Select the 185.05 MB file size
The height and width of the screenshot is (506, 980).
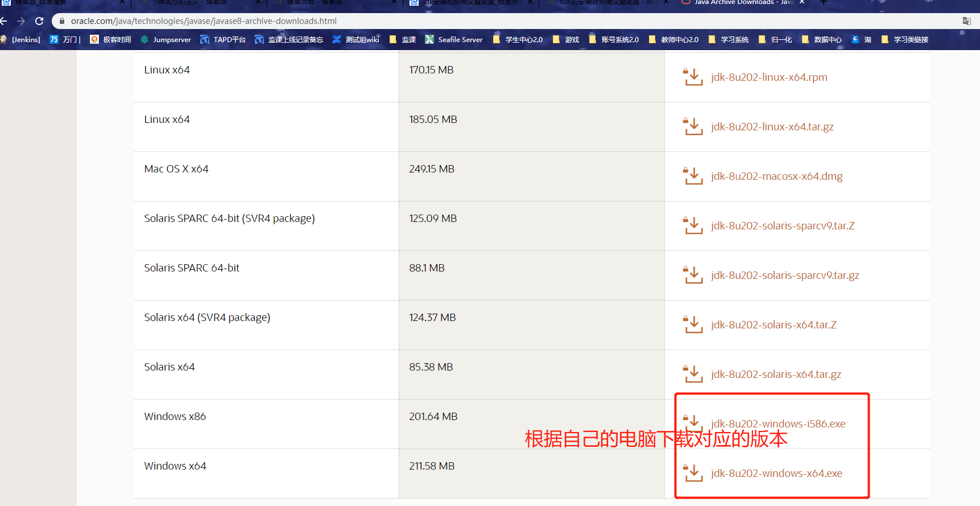point(433,120)
